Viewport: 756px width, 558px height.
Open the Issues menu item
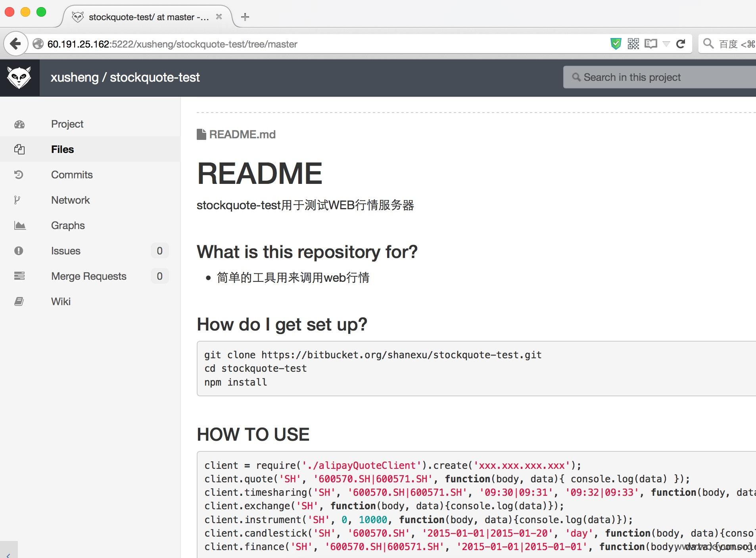pyautogui.click(x=90, y=251)
